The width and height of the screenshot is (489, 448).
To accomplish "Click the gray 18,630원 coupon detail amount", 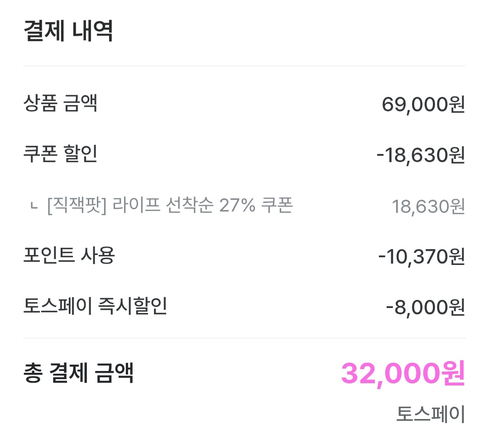I will click(428, 207).
